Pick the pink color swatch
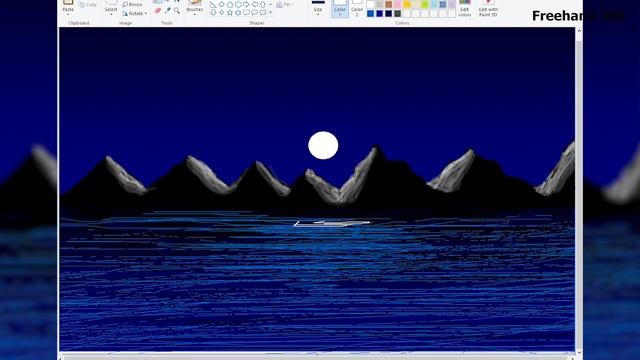The image size is (640, 360). coord(398,4)
